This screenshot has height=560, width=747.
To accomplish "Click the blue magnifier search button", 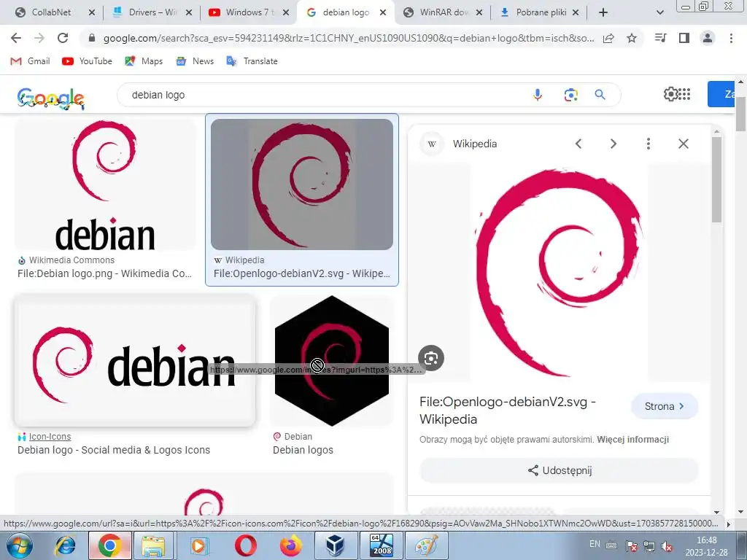I will [x=600, y=95].
